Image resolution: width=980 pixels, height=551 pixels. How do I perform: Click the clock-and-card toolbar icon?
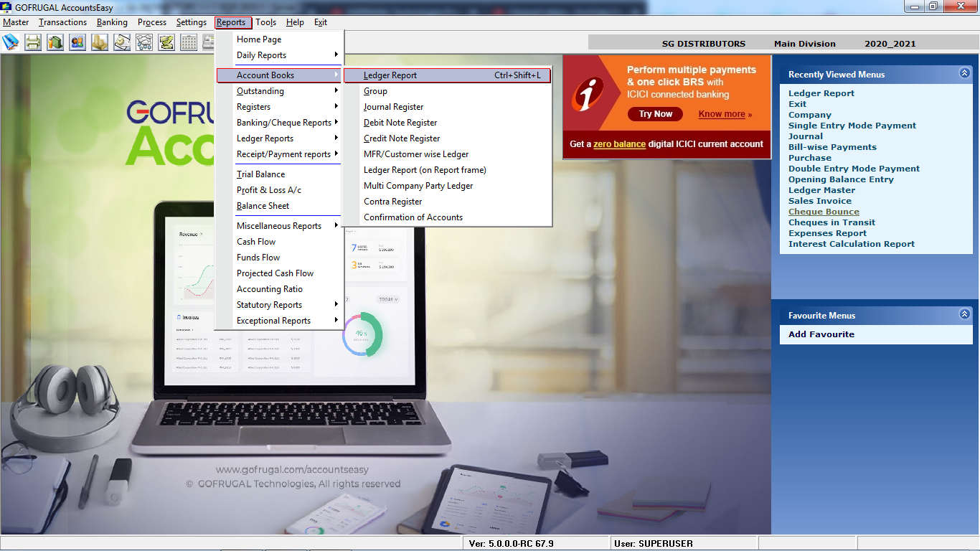[x=122, y=42]
